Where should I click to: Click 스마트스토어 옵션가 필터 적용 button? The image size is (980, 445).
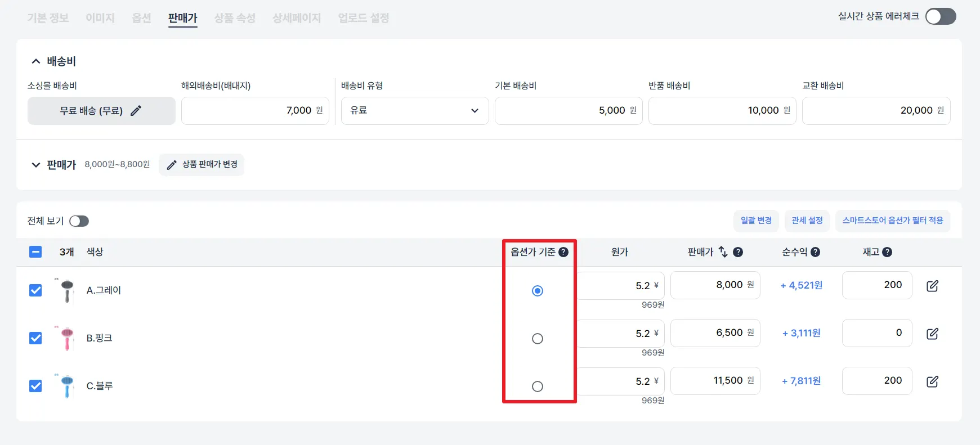tap(892, 221)
